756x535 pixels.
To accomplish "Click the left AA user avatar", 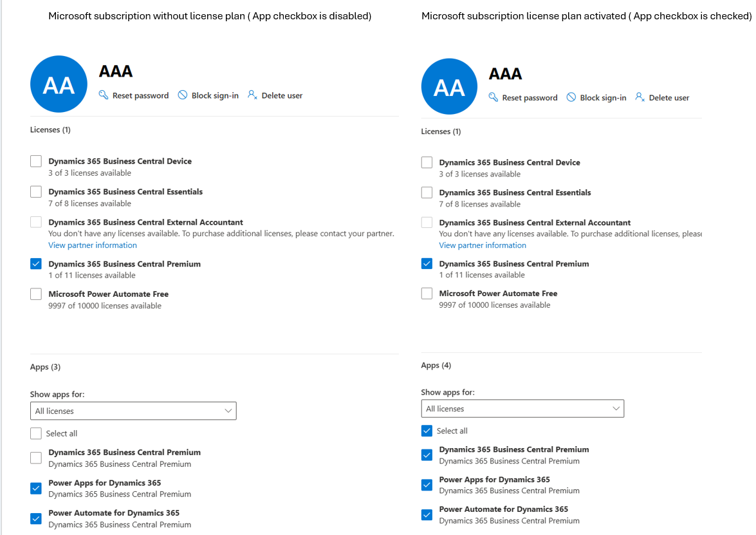I will tap(59, 84).
